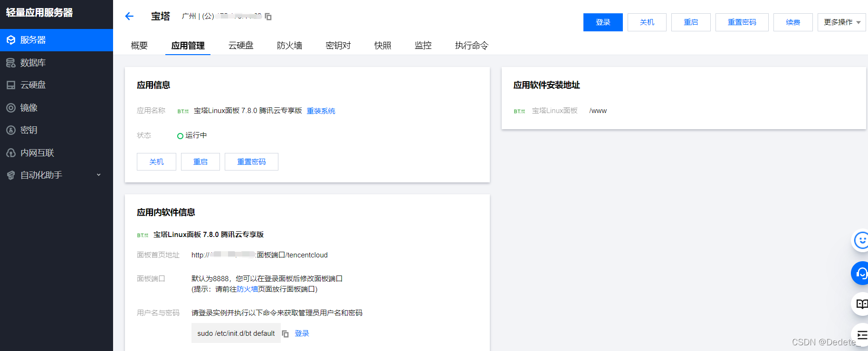
Task: Click 重启 in the 应用信息 card
Action: [x=200, y=162]
